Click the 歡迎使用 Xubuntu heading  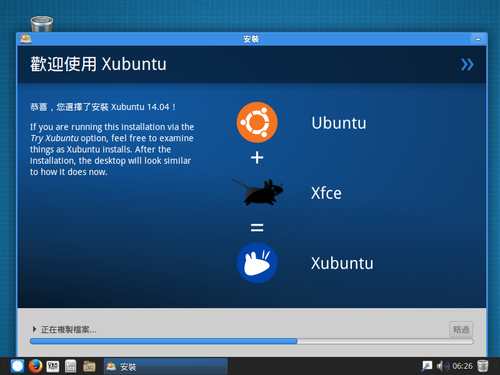click(98, 64)
